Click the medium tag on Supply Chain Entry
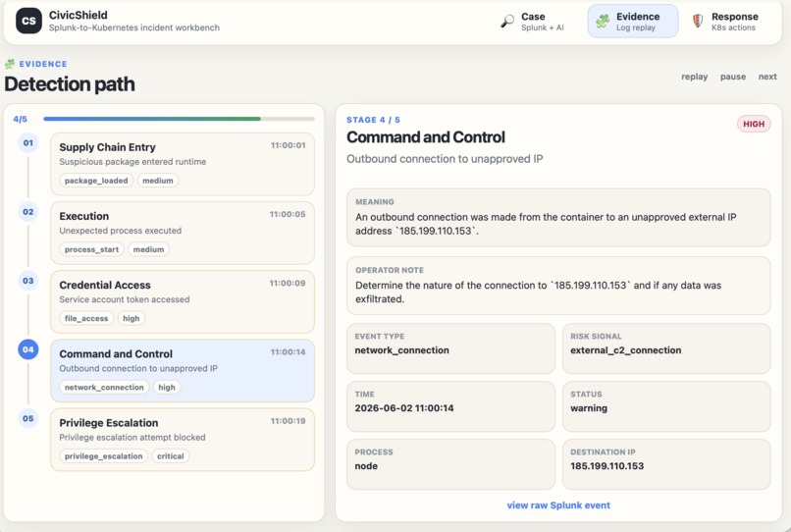791x532 pixels. tap(158, 181)
